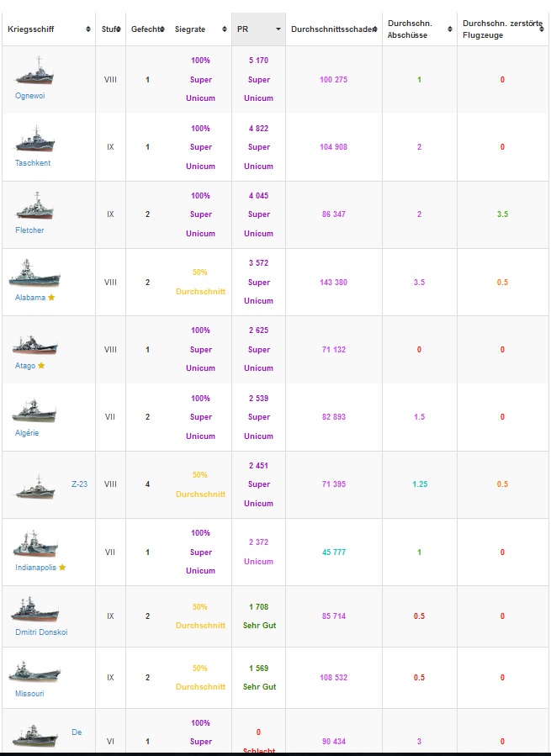
Task: Click the Ognewoi ship icon
Action: 34,71
